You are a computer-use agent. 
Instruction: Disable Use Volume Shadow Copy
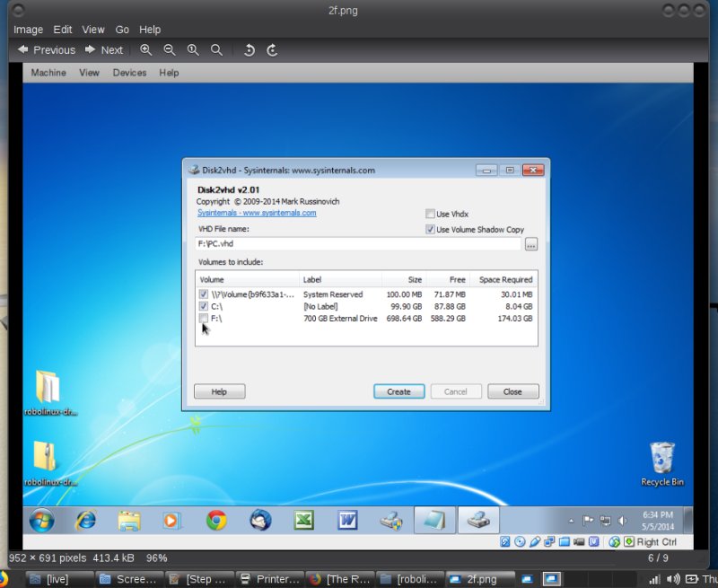(431, 229)
